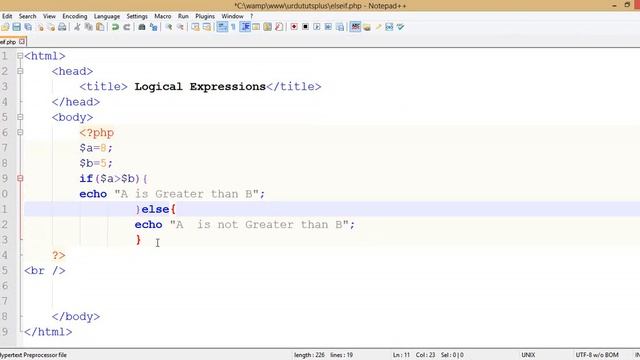The width and height of the screenshot is (640, 360).
Task: Click the Close document toolbar icon
Action: [x=40, y=27]
